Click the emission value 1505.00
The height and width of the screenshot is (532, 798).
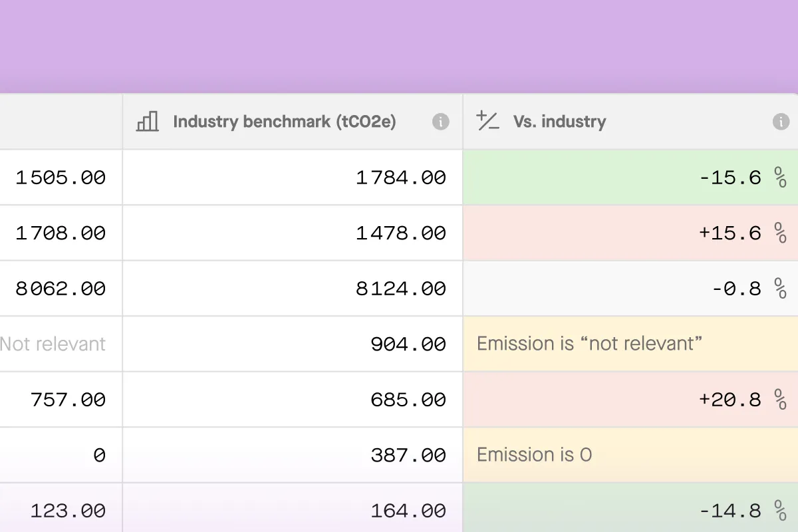[61, 178]
